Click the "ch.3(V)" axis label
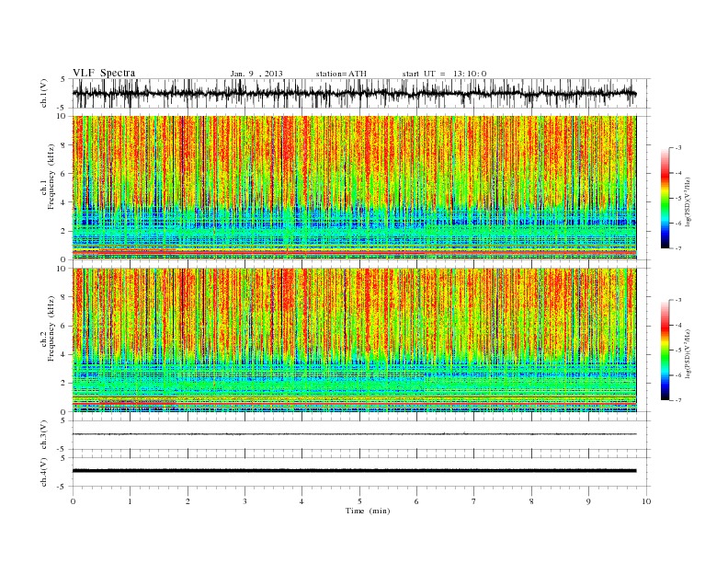Viewport: 728px width, 563px height. [44, 435]
